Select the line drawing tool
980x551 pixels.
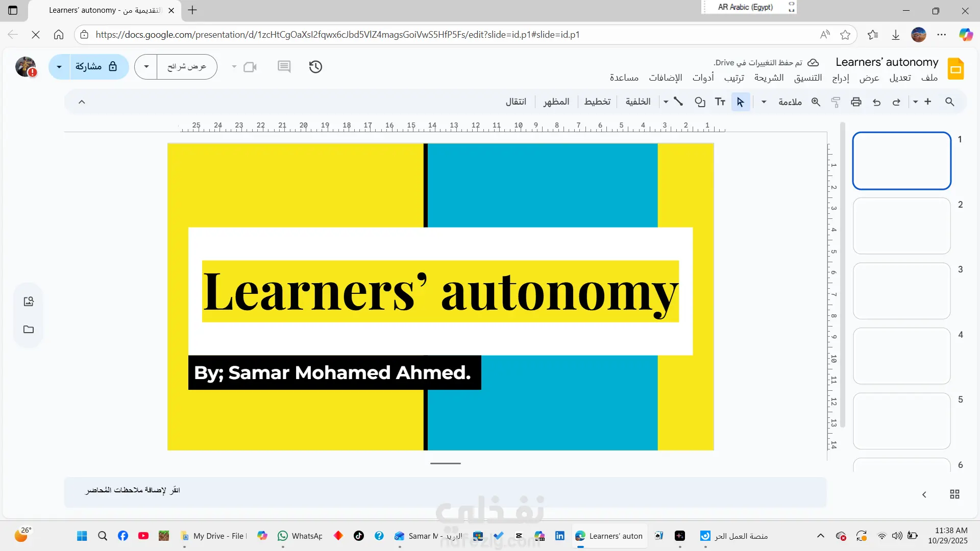click(x=678, y=102)
